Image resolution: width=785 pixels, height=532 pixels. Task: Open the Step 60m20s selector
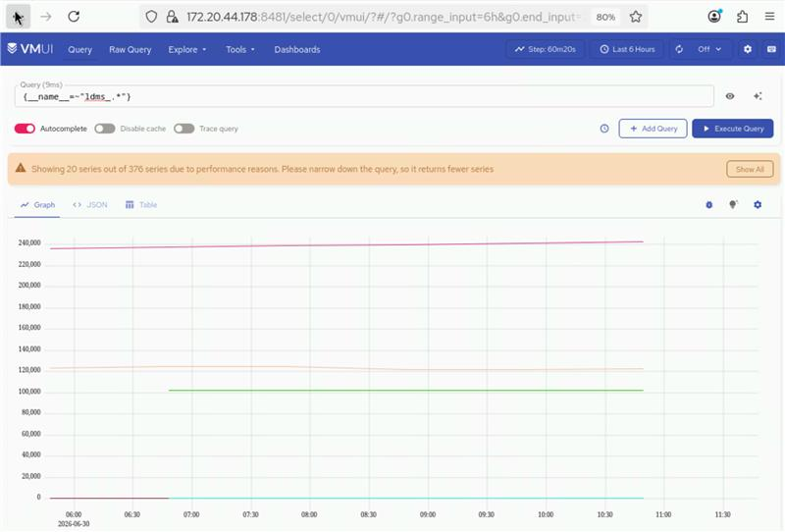tap(546, 49)
